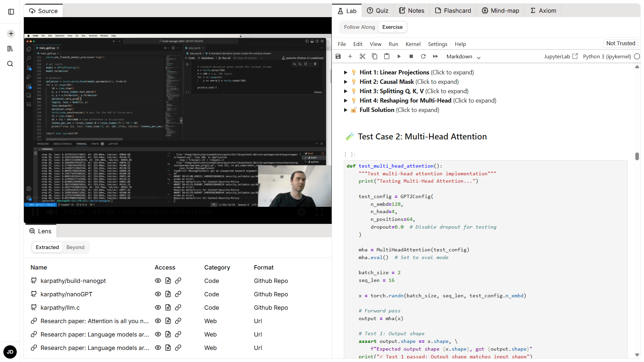The height and width of the screenshot is (362, 644).
Task: Toggle eye icon for karpathy/build-nanogpt
Action: (158, 281)
